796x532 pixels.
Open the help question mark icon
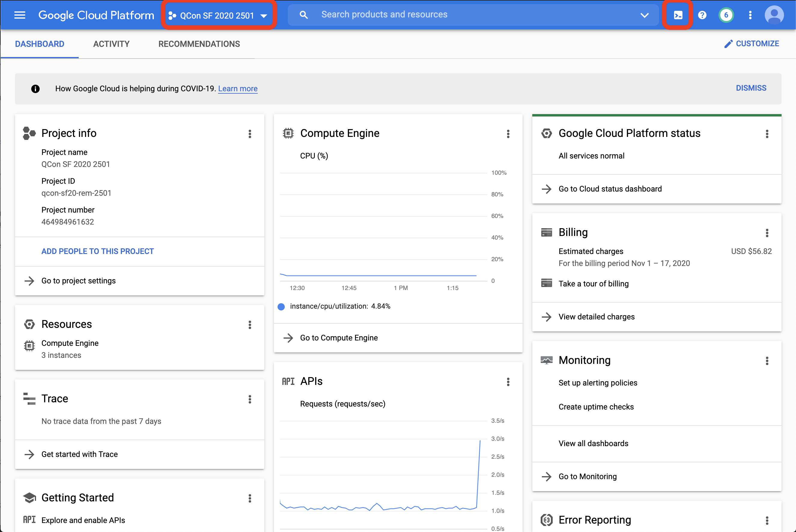(702, 15)
